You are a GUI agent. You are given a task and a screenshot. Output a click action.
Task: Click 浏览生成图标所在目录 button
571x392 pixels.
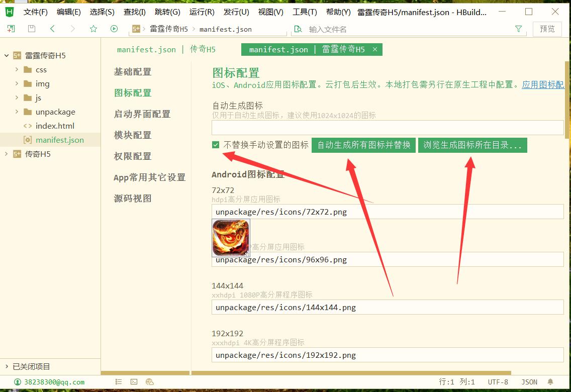[x=472, y=145]
